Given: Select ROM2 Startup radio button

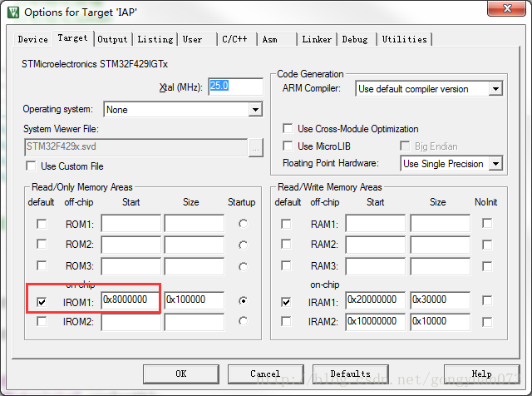Looking at the screenshot, I should tap(243, 245).
